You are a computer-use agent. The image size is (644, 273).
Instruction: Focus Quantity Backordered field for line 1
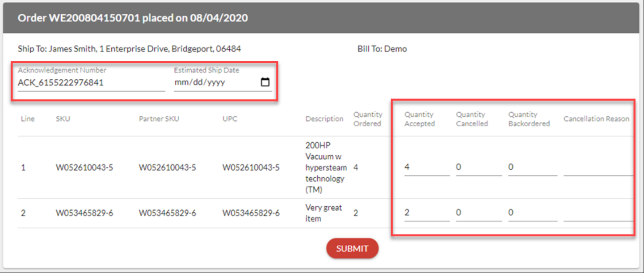point(532,167)
